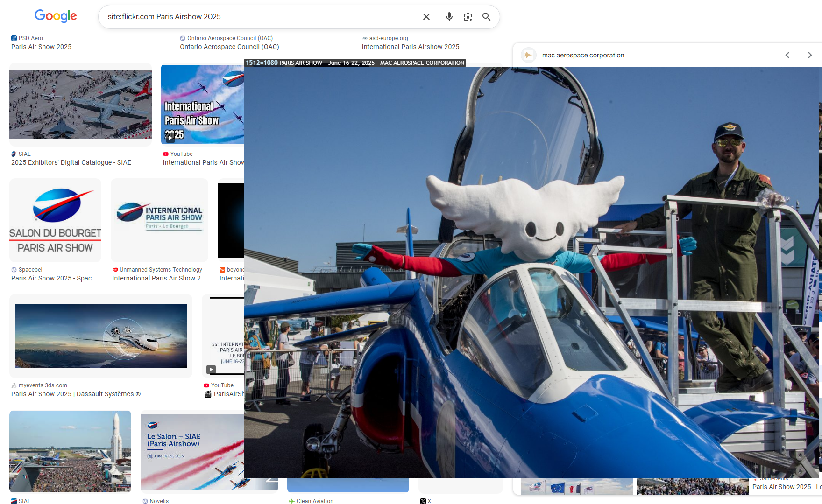Viewport: 822px width, 504px height.
Task: Clear the search query with X
Action: pyautogui.click(x=426, y=17)
